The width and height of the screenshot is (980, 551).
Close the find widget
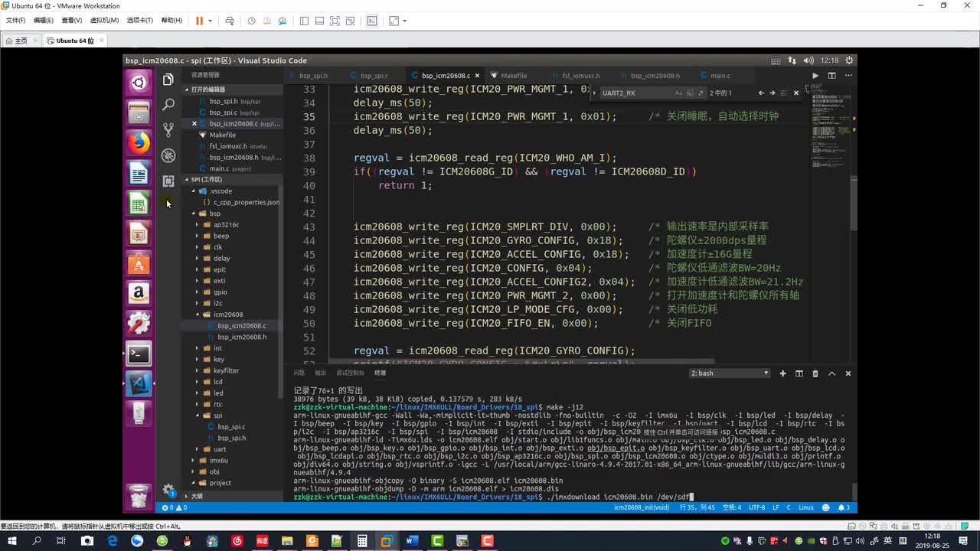point(796,93)
